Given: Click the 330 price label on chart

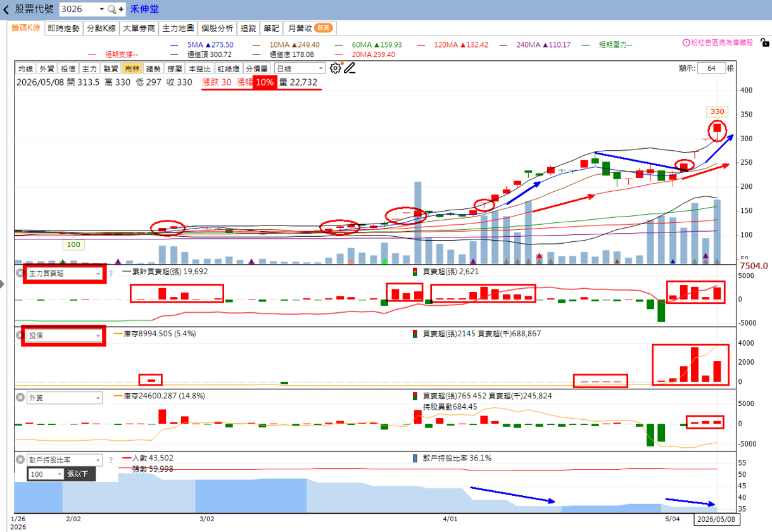Looking at the screenshot, I should pos(717,111).
